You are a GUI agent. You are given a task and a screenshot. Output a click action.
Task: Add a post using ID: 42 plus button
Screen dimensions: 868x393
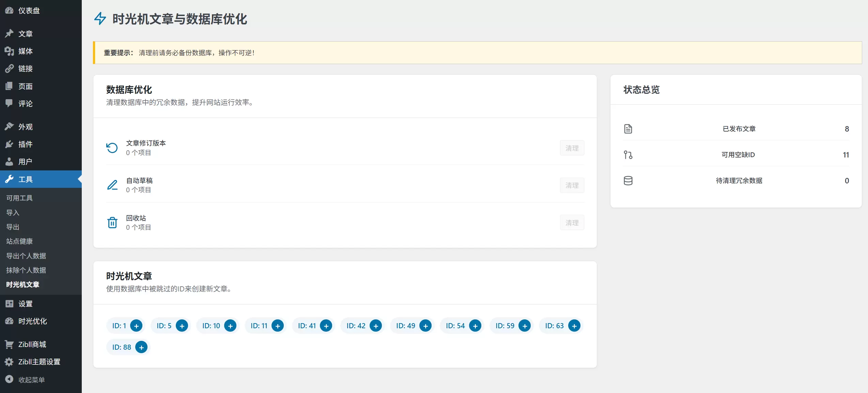point(376,326)
